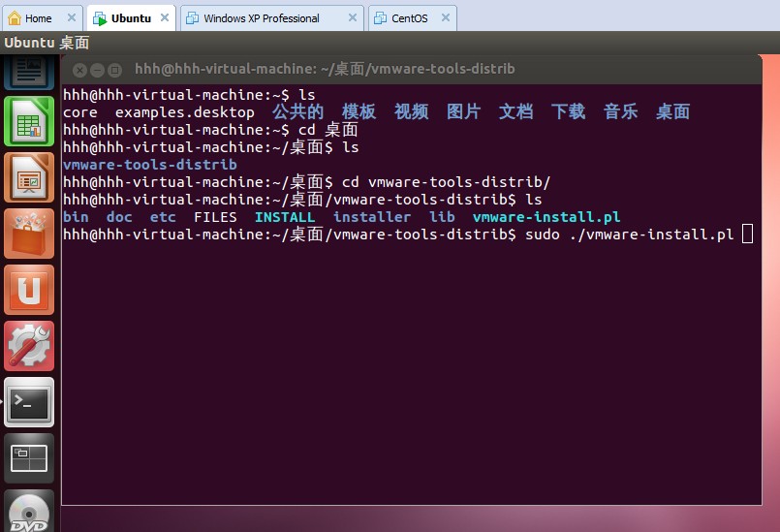Click 'vmware-tools-distrib' directory listing text

point(150,165)
